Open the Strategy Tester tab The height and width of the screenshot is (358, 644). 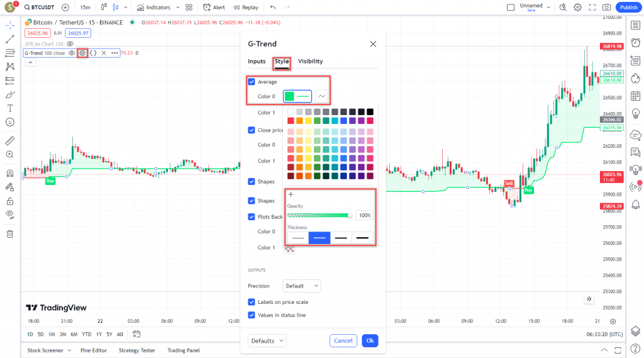136,350
